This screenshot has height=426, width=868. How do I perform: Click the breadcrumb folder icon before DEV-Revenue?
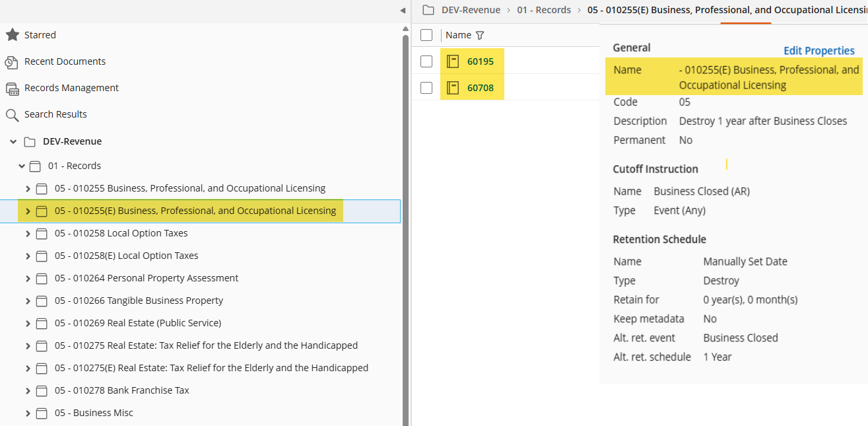tap(428, 10)
